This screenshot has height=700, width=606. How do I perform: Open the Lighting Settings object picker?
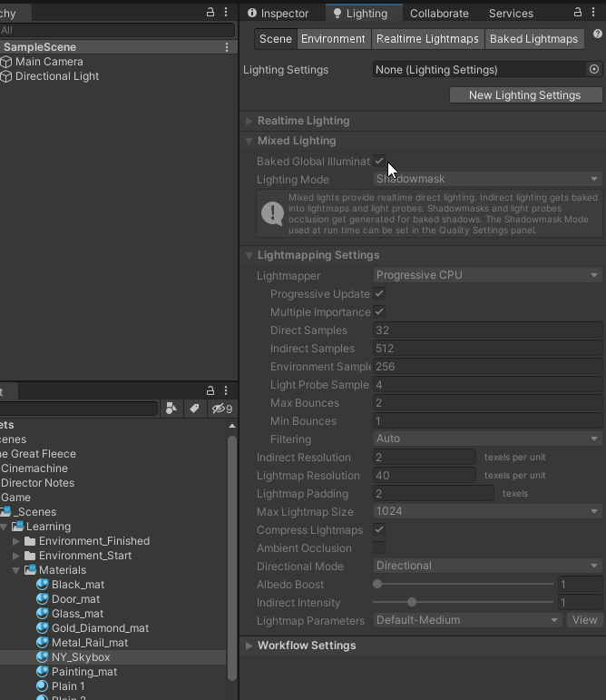point(594,69)
